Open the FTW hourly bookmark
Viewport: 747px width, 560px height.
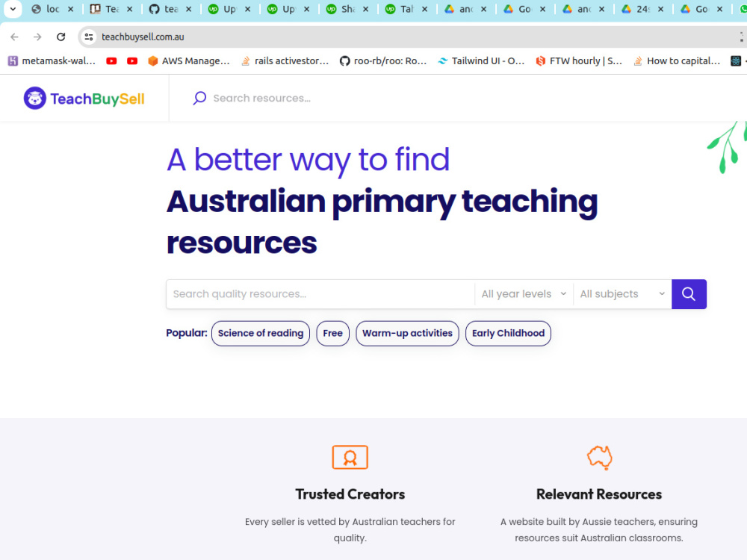pyautogui.click(x=579, y=61)
